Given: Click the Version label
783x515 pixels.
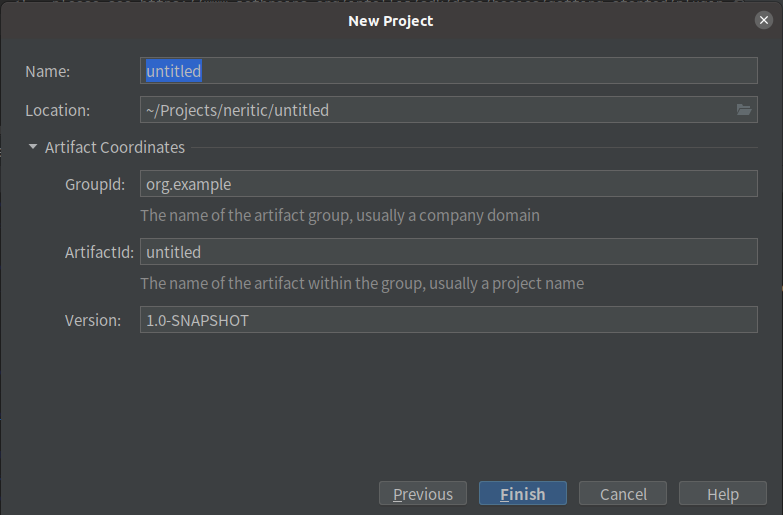Looking at the screenshot, I should click(93, 320).
